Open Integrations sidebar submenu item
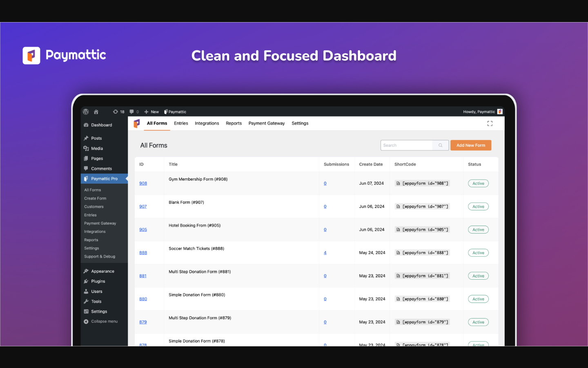This screenshot has height=368, width=588. pos(95,231)
